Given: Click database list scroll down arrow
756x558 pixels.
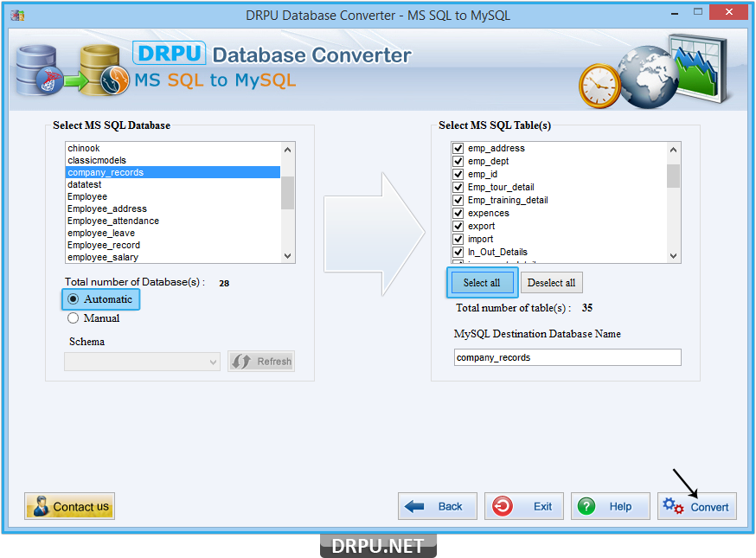Looking at the screenshot, I should (288, 256).
